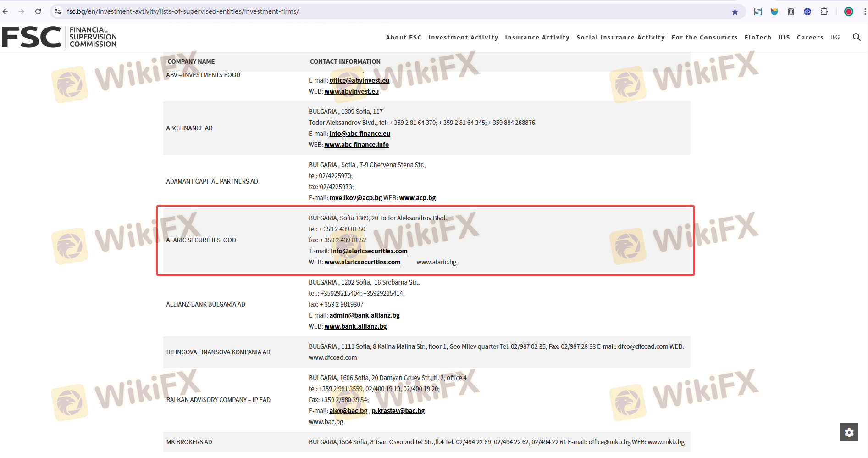Visit www.acp.bg website link

[x=417, y=198]
